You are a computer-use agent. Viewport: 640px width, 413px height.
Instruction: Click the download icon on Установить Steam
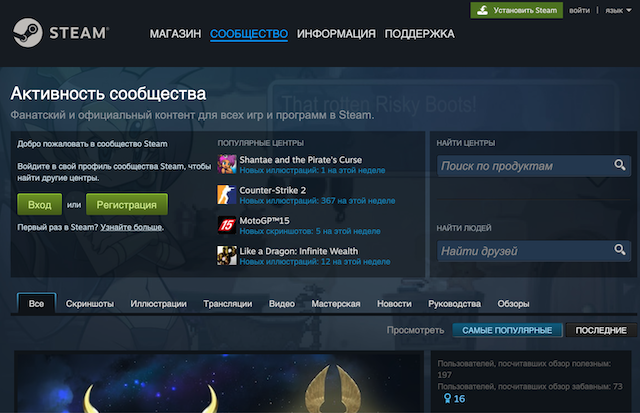coord(482,10)
